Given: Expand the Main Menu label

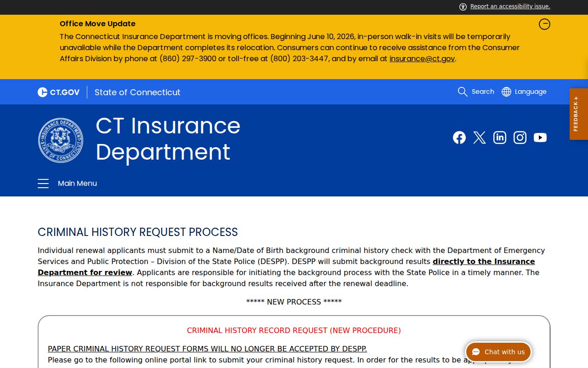Looking at the screenshot, I should (x=77, y=183).
